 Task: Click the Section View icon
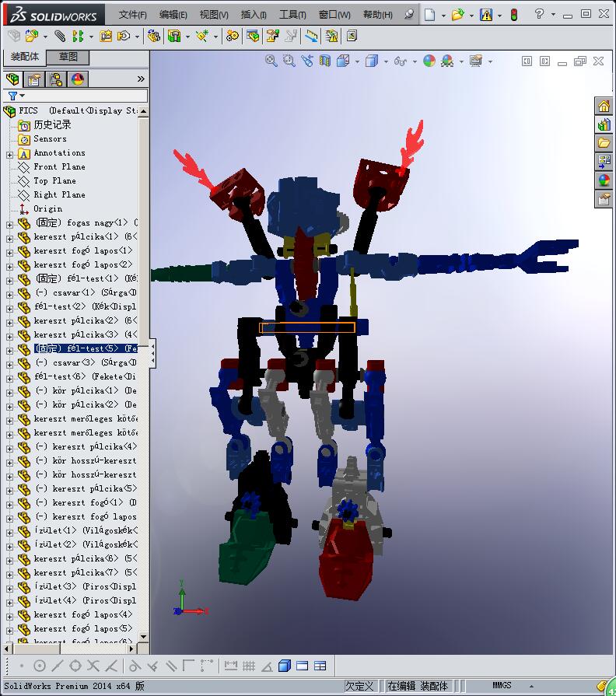(x=325, y=61)
